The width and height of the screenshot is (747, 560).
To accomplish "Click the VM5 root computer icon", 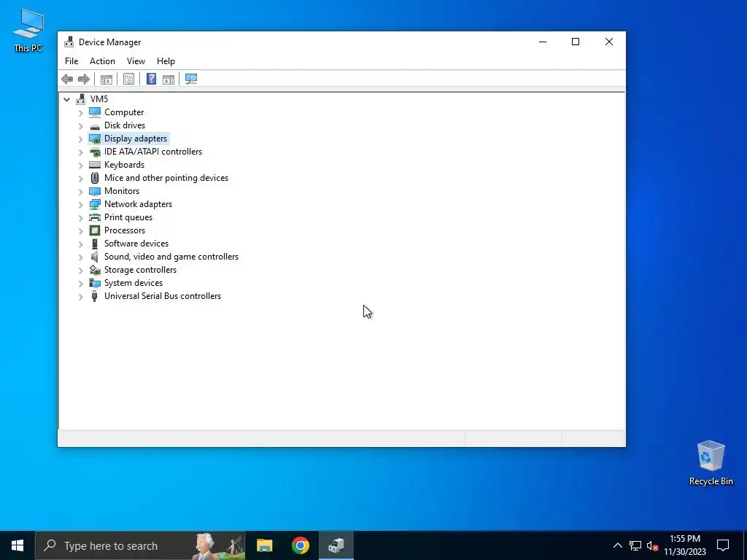I will pos(81,99).
